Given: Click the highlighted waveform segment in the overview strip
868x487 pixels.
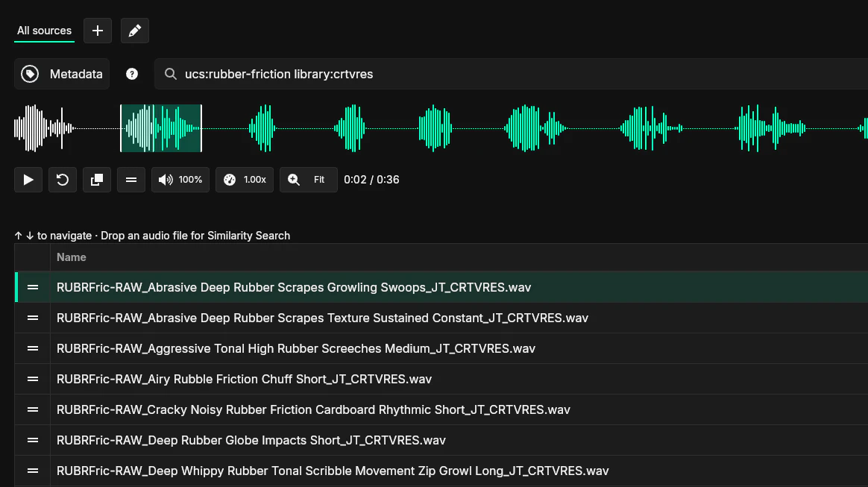Looking at the screenshot, I should point(160,128).
